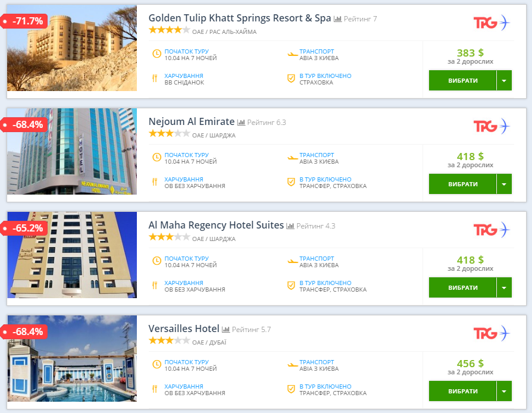Image resolution: width=532 pixels, height=413 pixels.
Task: Open dropdown arrow for Versailles Hotel 456 $ offer
Action: [504, 391]
